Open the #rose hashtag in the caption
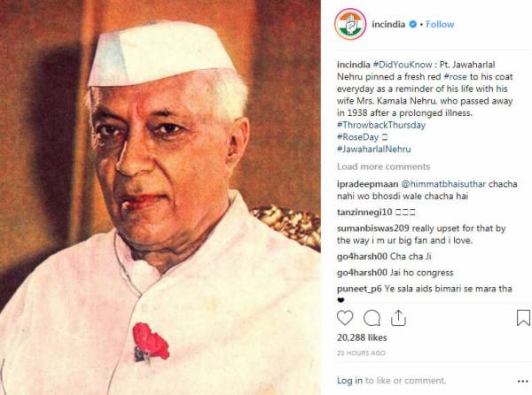Viewport: 532px width, 395px height. [456, 77]
